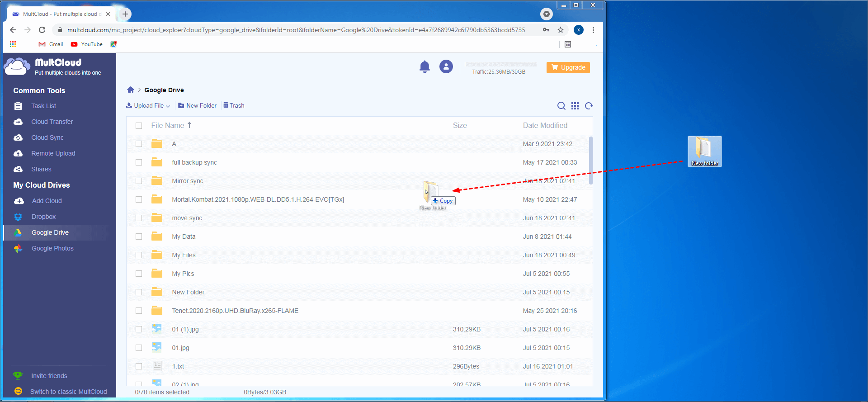Select the MultCloud browser tab
This screenshot has width=868, height=402.
point(60,14)
